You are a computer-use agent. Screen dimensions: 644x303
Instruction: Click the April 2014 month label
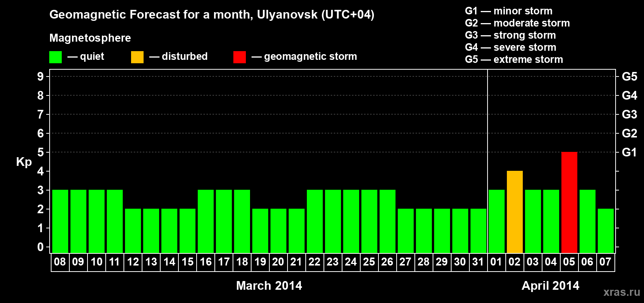tap(550, 285)
